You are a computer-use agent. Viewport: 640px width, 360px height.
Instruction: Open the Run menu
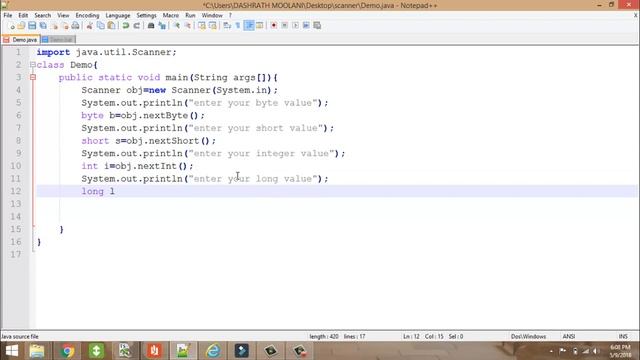coord(190,15)
